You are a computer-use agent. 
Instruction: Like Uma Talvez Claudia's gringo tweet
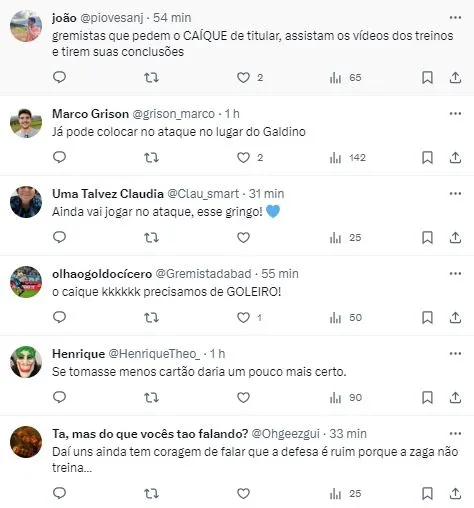243,237
